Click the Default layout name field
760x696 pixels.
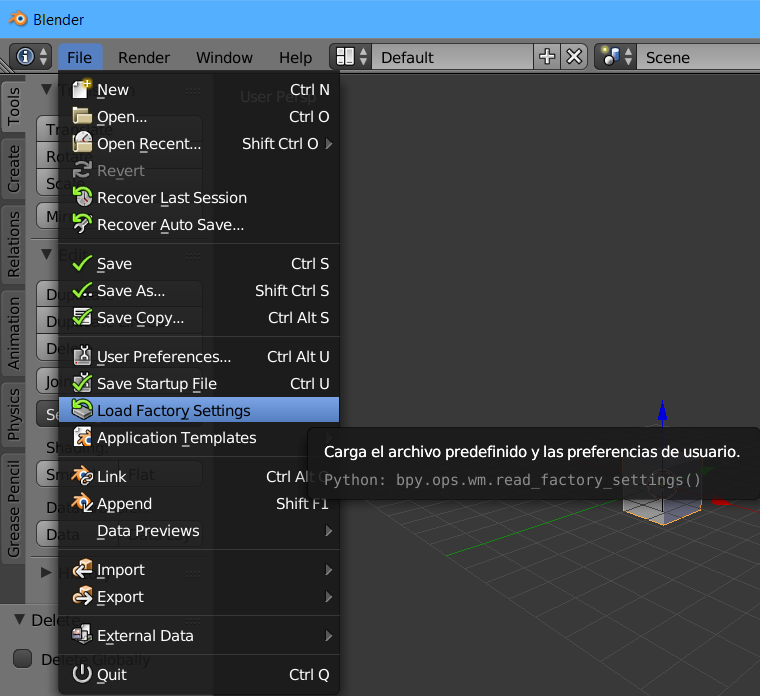click(453, 57)
